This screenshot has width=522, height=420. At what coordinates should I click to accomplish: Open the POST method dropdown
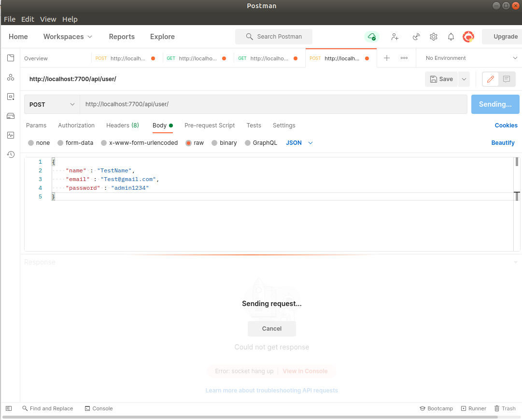[x=52, y=104]
